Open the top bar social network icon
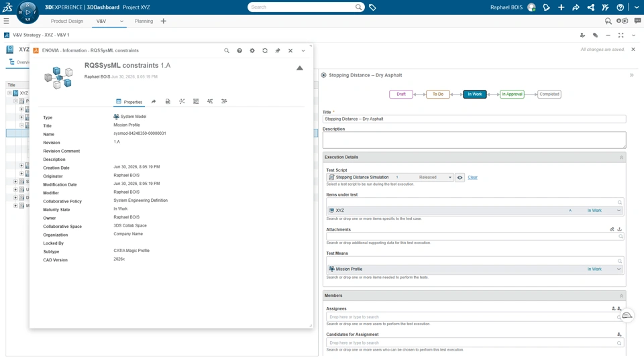Image resolution: width=644 pixels, height=362 pixels. click(590, 7)
